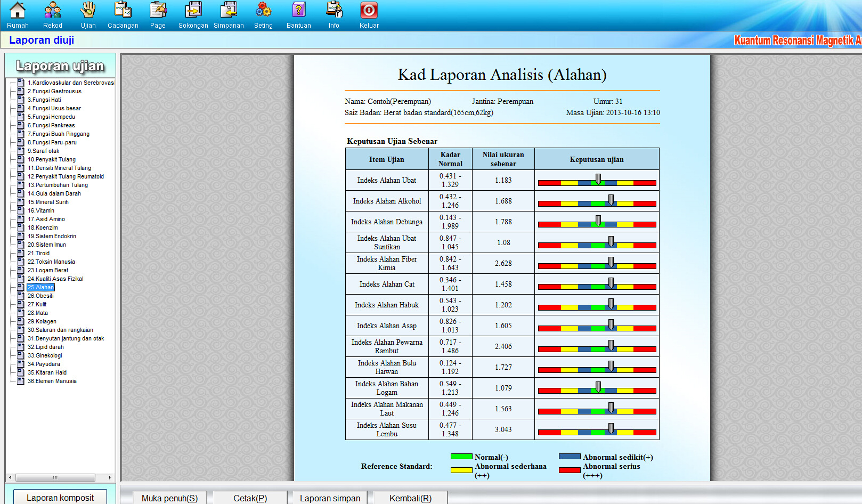Open 14.Gula dalam Darah report
862x504 pixels.
54,193
